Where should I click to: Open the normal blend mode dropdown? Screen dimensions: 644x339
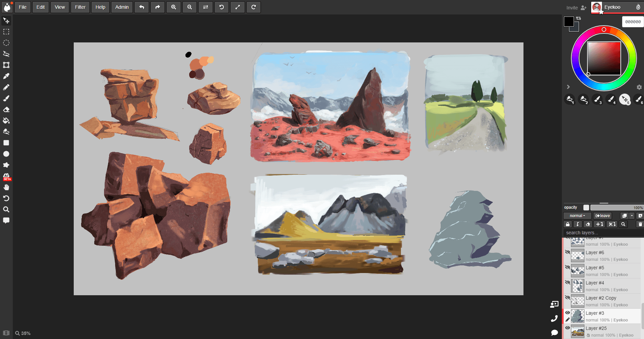(x=577, y=216)
